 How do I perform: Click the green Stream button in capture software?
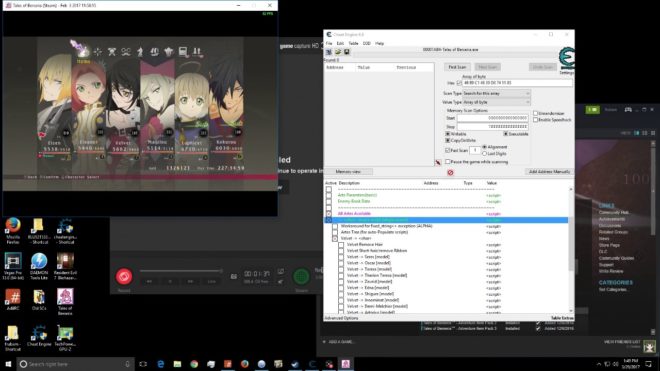301,277
